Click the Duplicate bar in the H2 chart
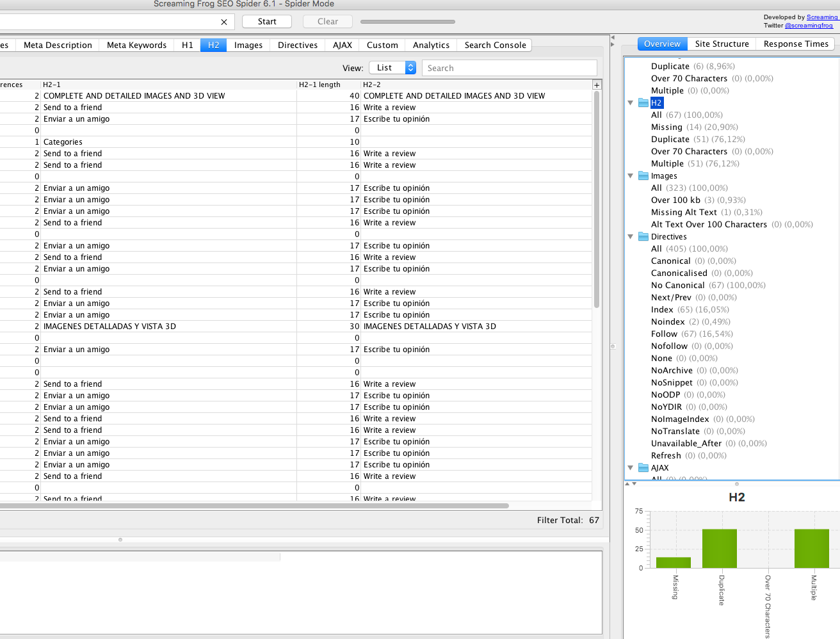Image resolution: width=840 pixels, height=639 pixels. (720, 549)
